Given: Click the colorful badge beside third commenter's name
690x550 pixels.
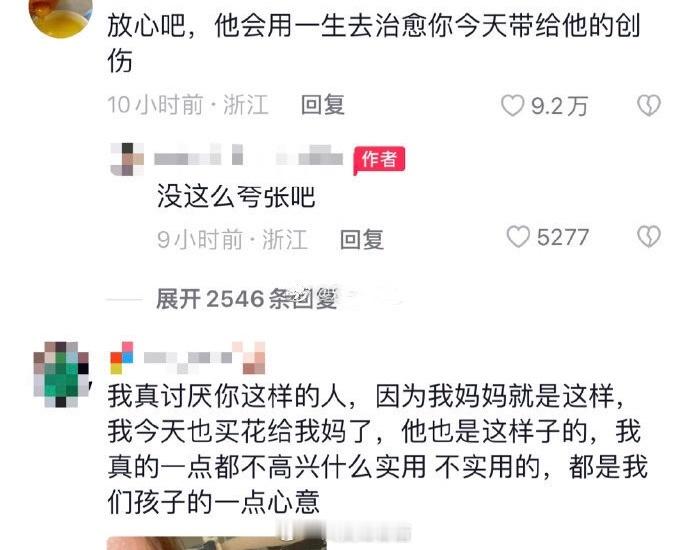Looking at the screenshot, I should click(x=122, y=358).
